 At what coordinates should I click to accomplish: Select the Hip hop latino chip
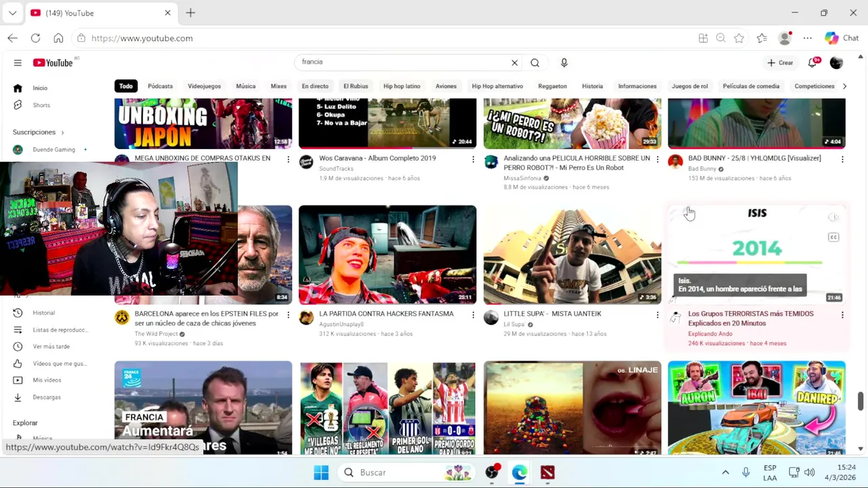point(401,86)
